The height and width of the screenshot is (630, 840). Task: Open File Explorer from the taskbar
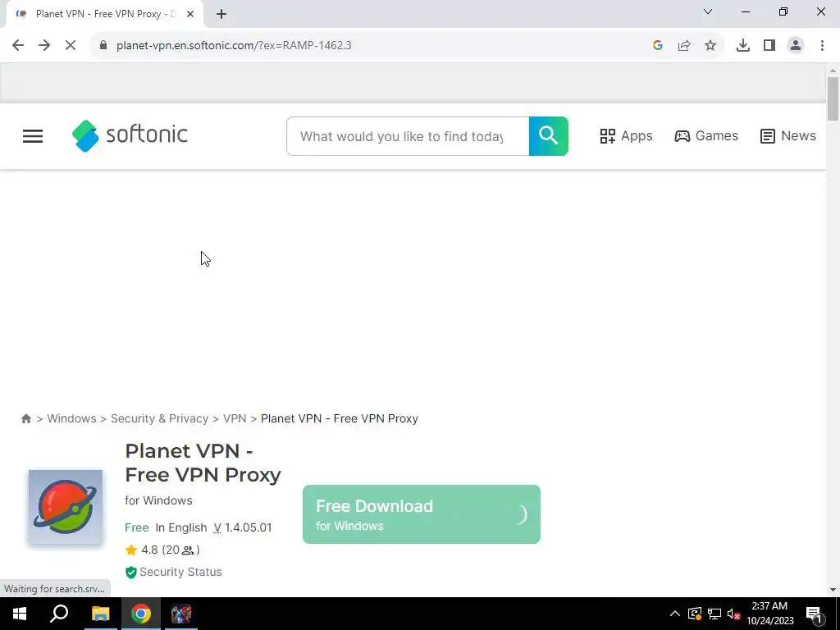click(x=101, y=614)
